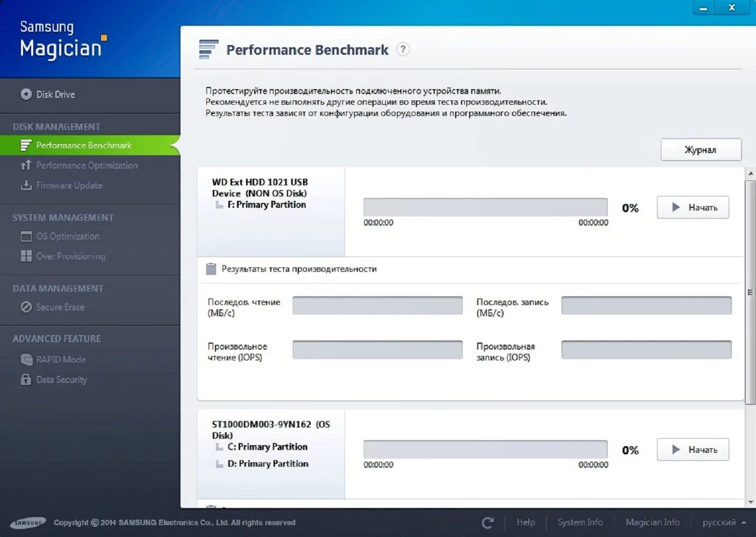
Task: Open Data Security
Action: click(61, 380)
